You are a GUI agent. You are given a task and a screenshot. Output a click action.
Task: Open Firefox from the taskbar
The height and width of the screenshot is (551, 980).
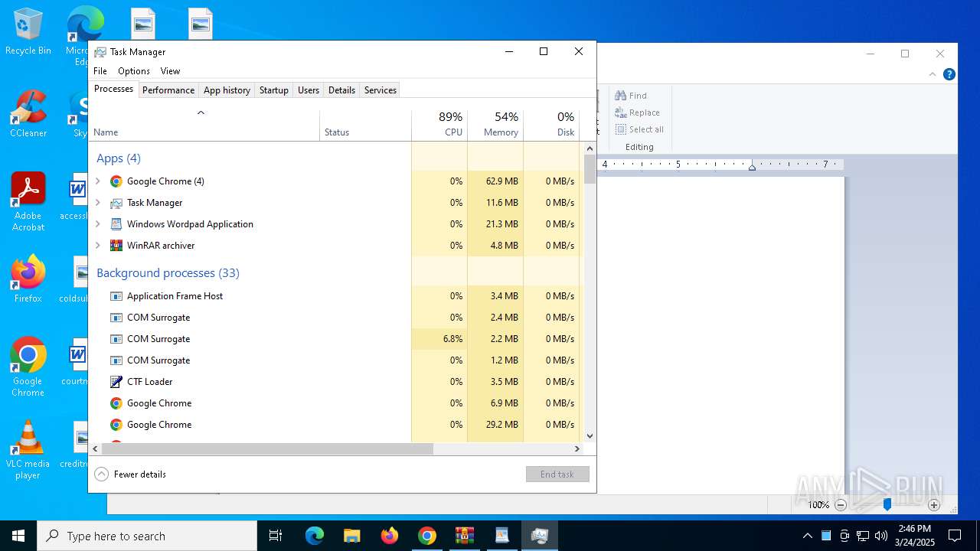(389, 536)
